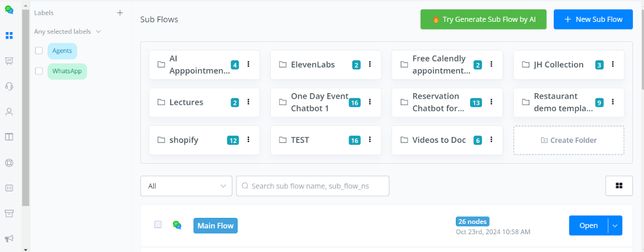644x252 pixels.
Task: Open the three-dot menu for ElevenLabs folder
Action: (x=370, y=65)
